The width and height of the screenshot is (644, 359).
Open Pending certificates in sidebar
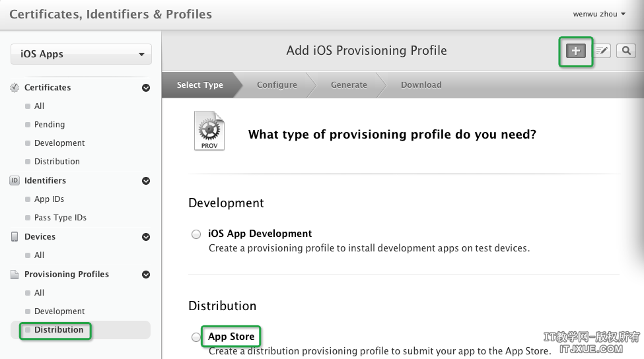[50, 125]
